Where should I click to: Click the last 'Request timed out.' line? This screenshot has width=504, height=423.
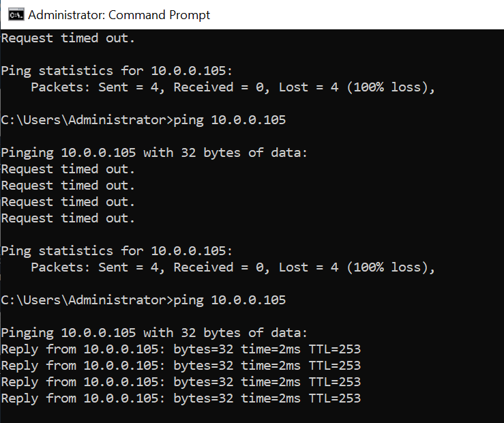(x=68, y=218)
